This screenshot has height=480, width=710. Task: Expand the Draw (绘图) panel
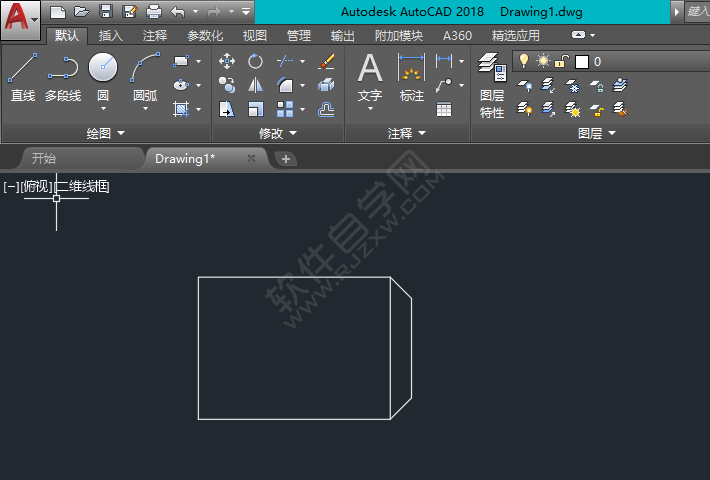coord(106,133)
